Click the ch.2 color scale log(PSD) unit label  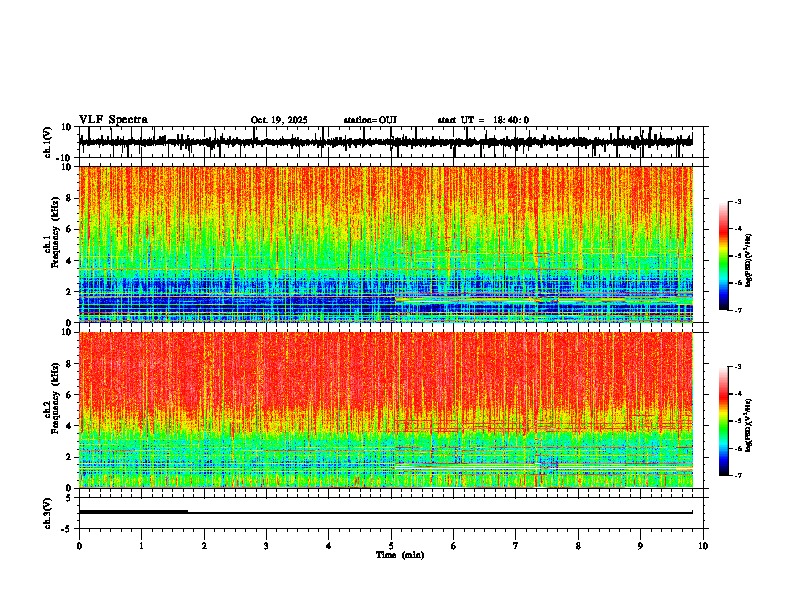tap(749, 425)
